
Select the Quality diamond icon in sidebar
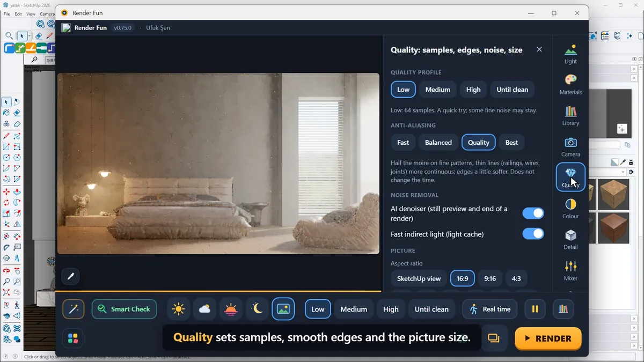click(570, 177)
